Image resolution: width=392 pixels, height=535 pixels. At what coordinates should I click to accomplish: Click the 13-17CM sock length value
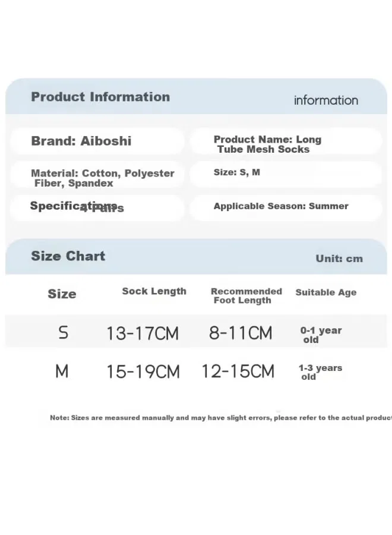(x=143, y=333)
